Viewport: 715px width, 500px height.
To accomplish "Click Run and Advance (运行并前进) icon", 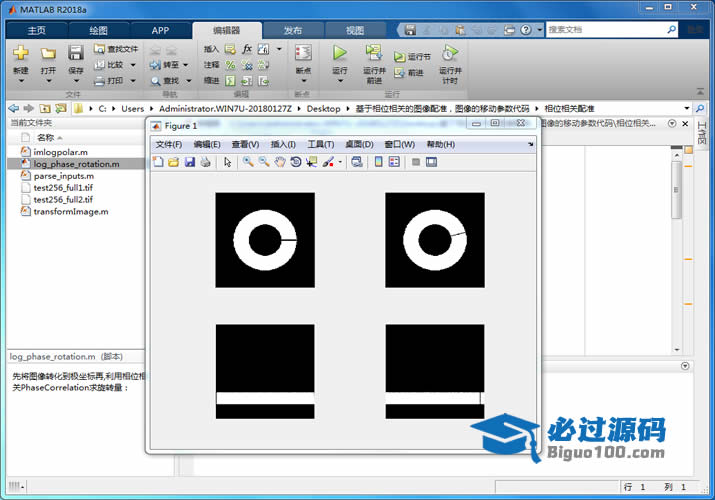I will click(374, 52).
